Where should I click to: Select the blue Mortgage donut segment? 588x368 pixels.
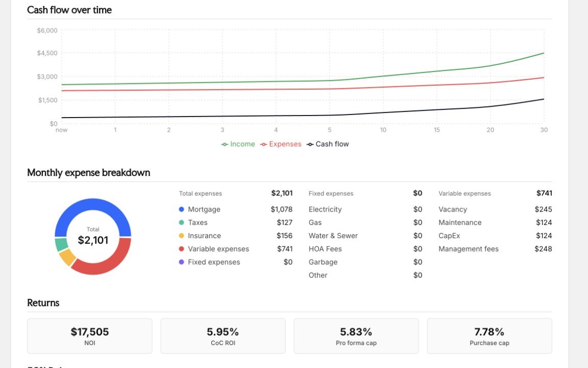click(93, 204)
